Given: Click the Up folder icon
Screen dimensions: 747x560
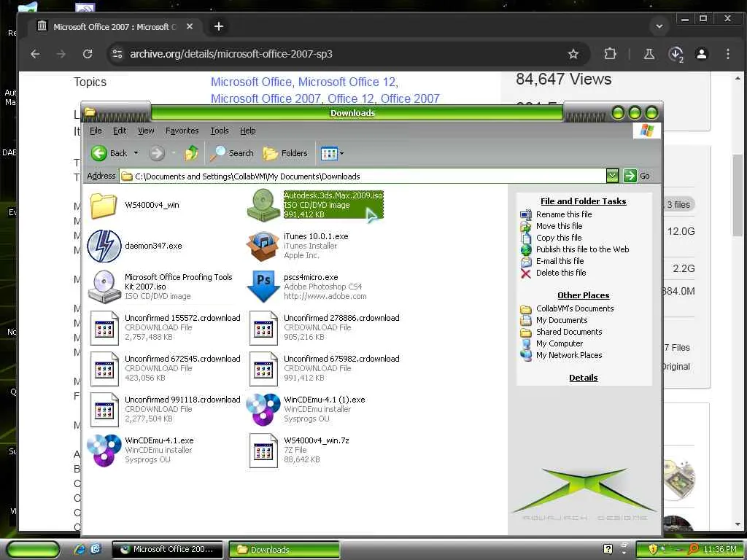Looking at the screenshot, I should [192, 153].
